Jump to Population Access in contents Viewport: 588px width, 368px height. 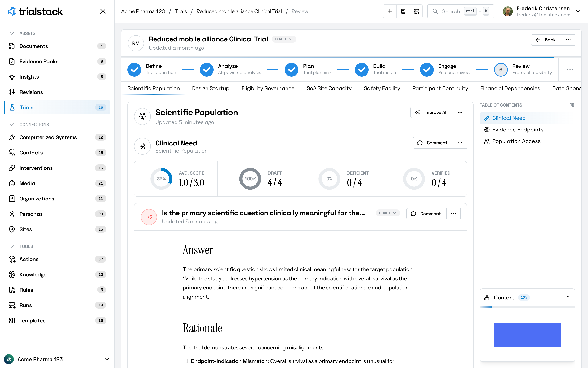[516, 141]
